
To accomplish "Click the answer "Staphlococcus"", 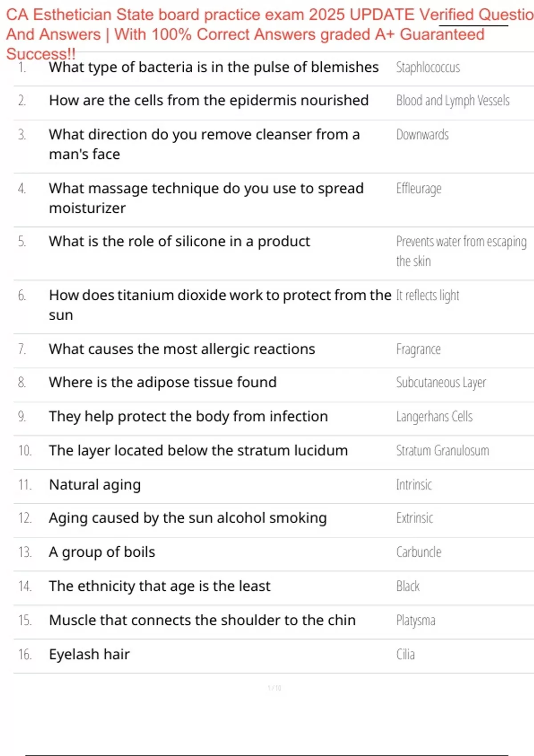I will point(428,67).
